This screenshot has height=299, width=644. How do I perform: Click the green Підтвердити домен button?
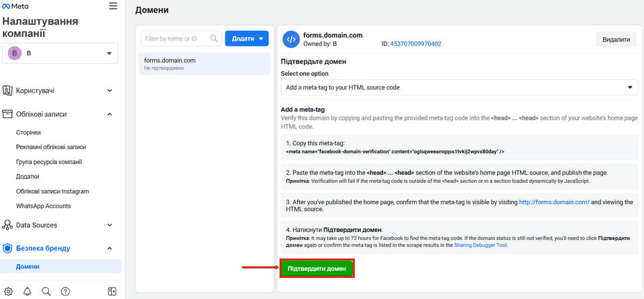(317, 269)
